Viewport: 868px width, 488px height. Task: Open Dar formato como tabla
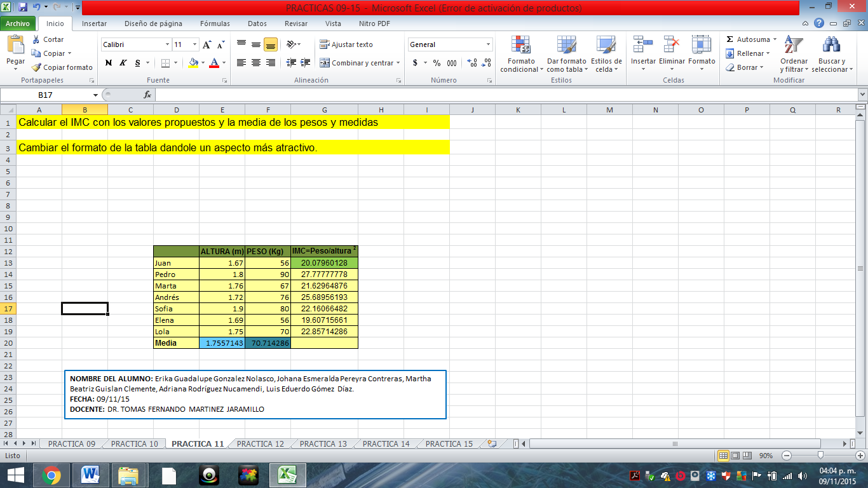coord(566,54)
